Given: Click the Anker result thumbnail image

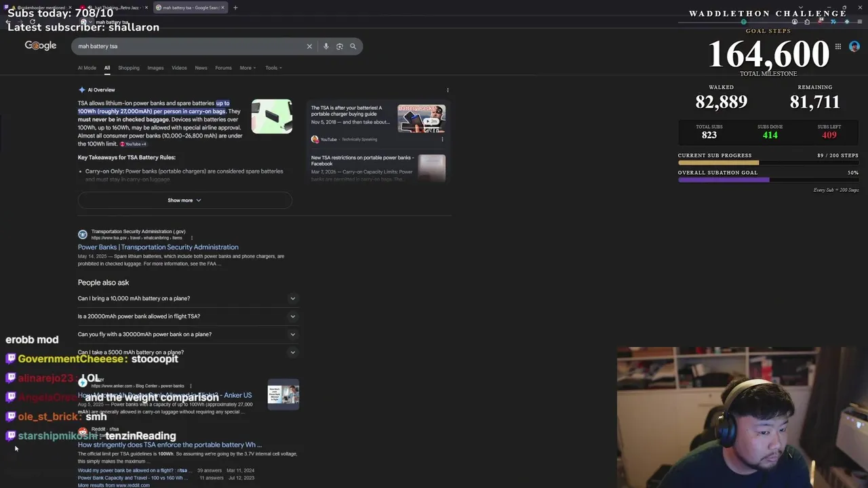Looking at the screenshot, I should (x=283, y=394).
